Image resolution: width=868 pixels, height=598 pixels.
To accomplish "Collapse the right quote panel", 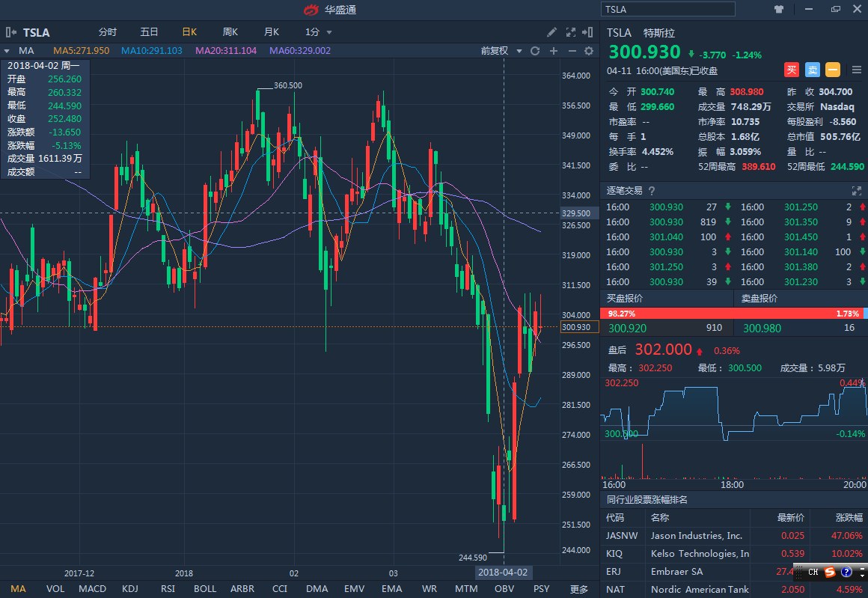I will [x=588, y=32].
